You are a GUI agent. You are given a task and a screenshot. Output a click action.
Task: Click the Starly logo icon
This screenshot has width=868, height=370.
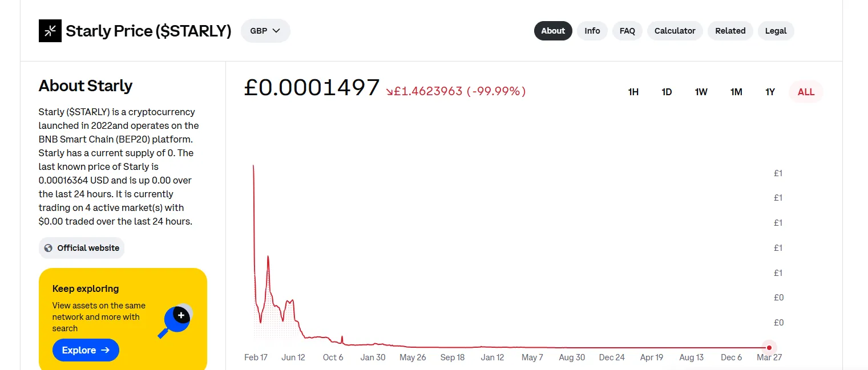coord(50,31)
